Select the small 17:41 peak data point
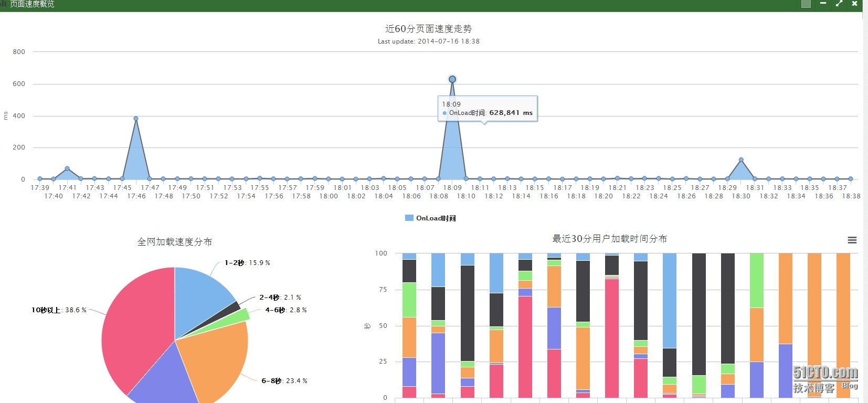This screenshot has width=868, height=403. click(x=67, y=168)
